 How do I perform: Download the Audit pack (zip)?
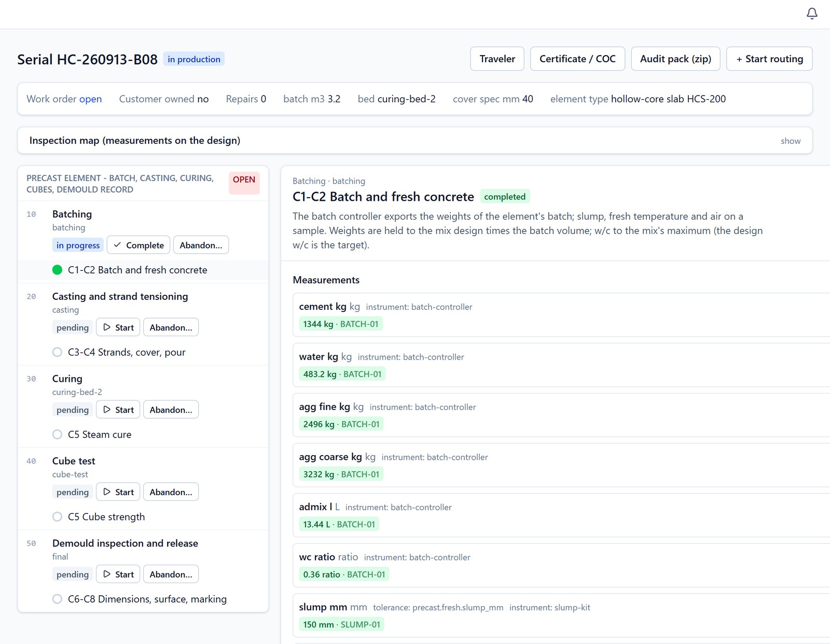(x=675, y=59)
